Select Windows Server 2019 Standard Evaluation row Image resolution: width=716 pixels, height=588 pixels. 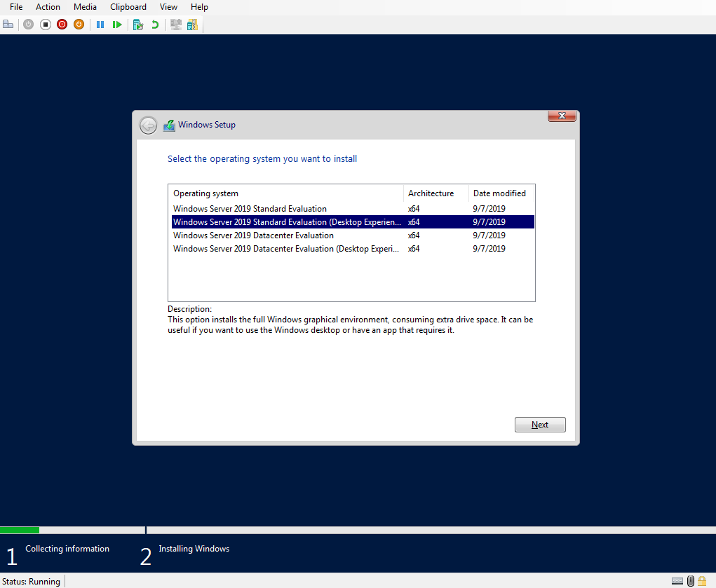[x=353, y=209]
